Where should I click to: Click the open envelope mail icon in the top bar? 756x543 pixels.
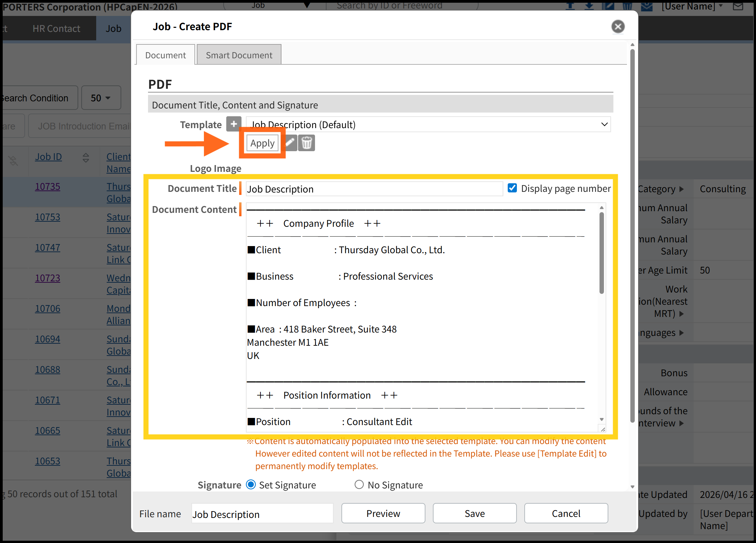point(647,6)
